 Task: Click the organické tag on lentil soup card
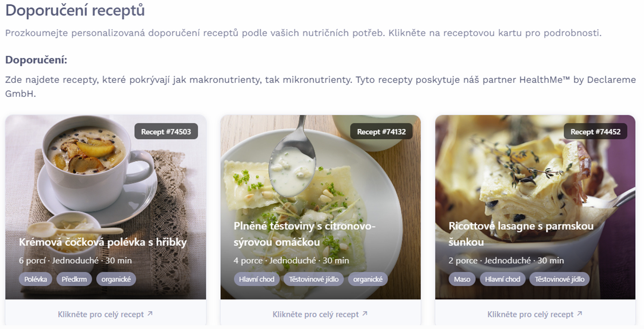pos(116,279)
